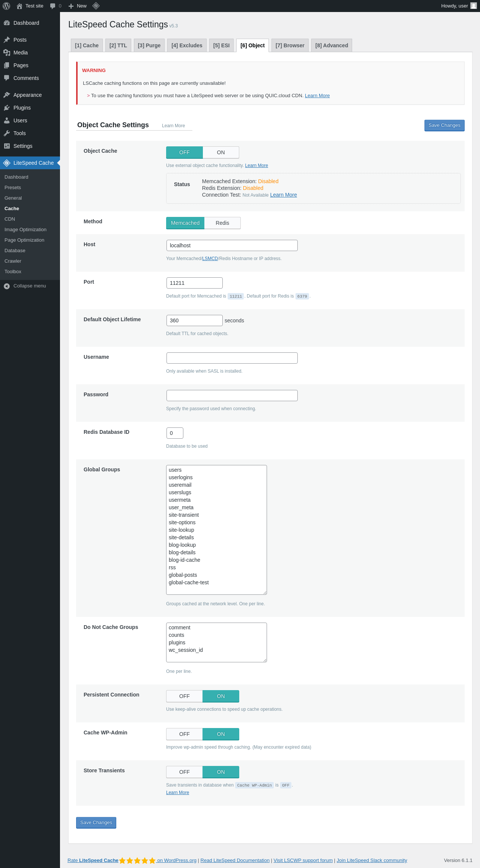
Task: Visit LSCWP support forum link
Action: coord(303,860)
